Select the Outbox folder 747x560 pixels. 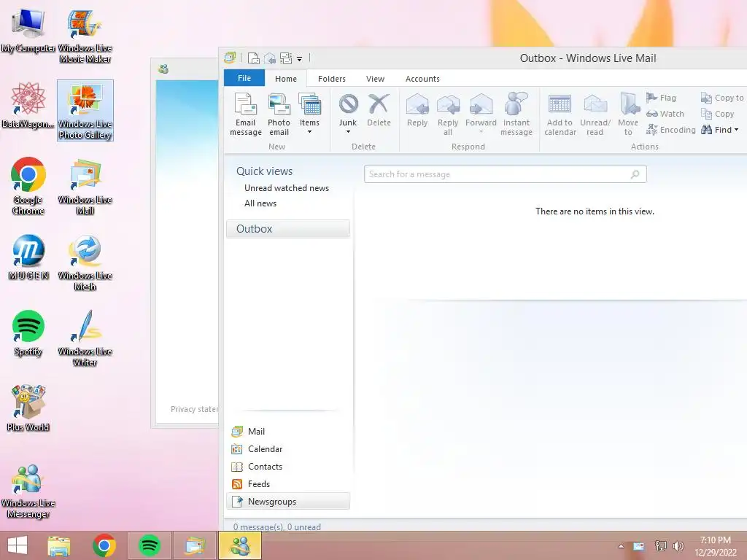click(x=288, y=228)
